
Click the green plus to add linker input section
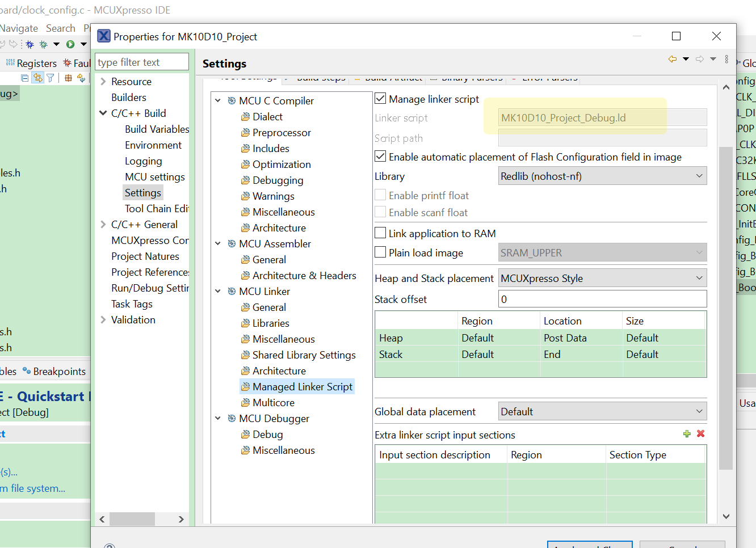(687, 433)
